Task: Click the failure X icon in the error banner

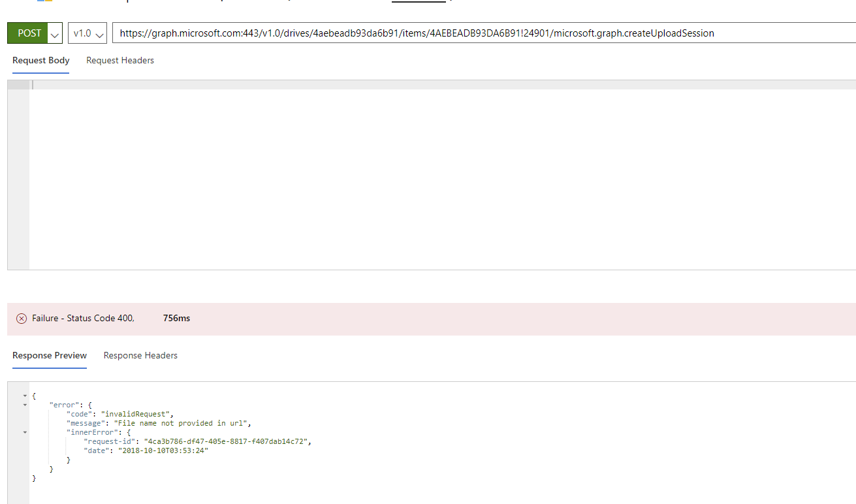Action: (x=22, y=318)
